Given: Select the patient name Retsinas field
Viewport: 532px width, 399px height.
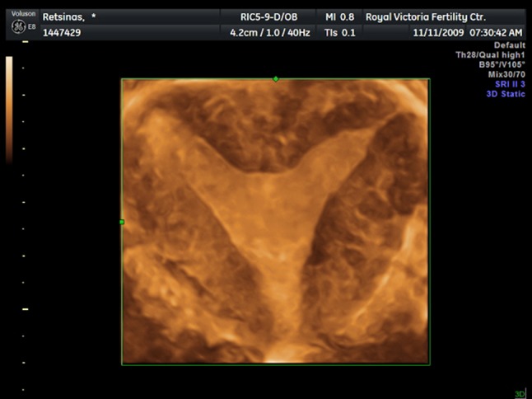Looking at the screenshot, I should coord(69,16).
